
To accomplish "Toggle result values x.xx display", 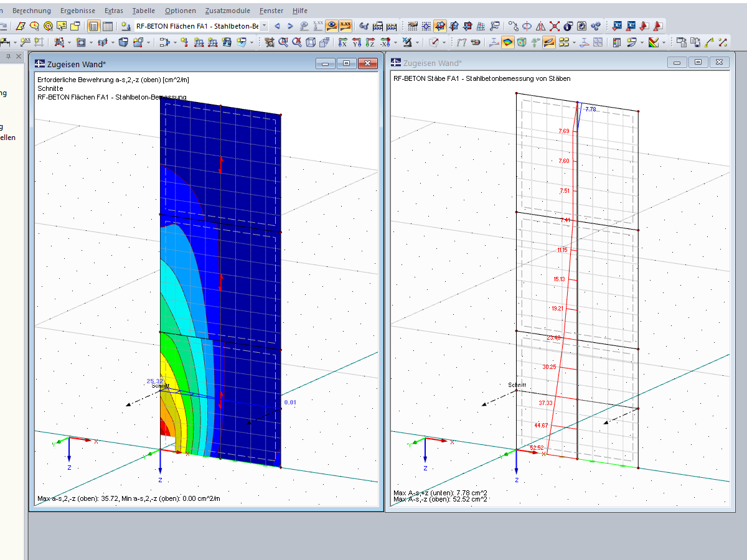I will click(345, 26).
